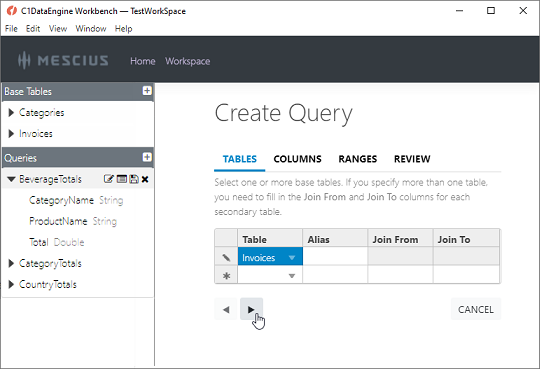Click the Mescius logo in header
Viewport: 540px width, 369px height.
(x=63, y=60)
